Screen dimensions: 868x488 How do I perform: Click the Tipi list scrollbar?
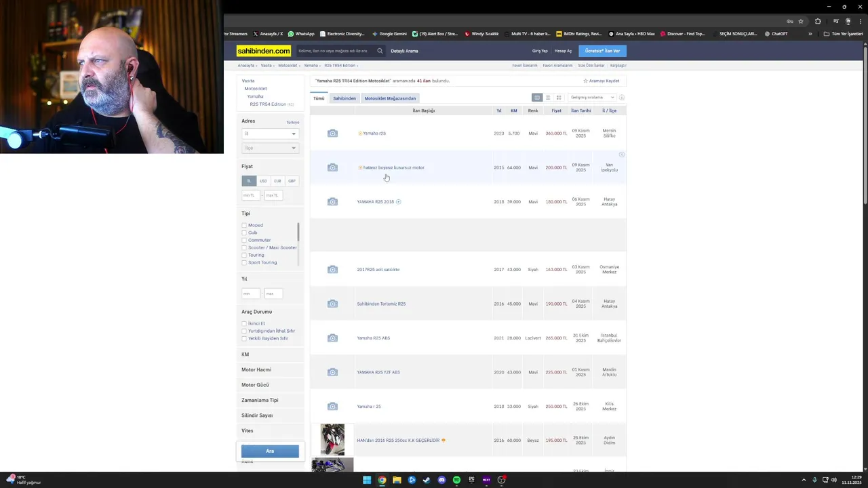298,232
